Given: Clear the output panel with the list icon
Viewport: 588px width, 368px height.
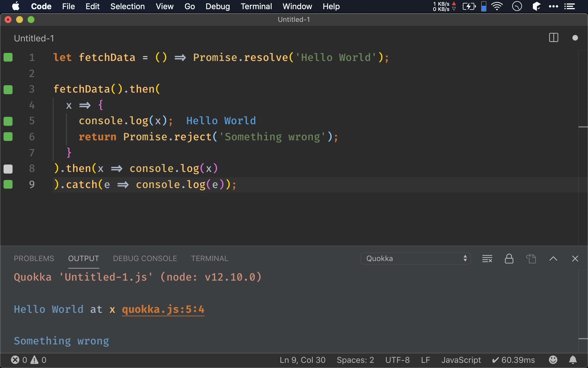Looking at the screenshot, I should [x=487, y=259].
